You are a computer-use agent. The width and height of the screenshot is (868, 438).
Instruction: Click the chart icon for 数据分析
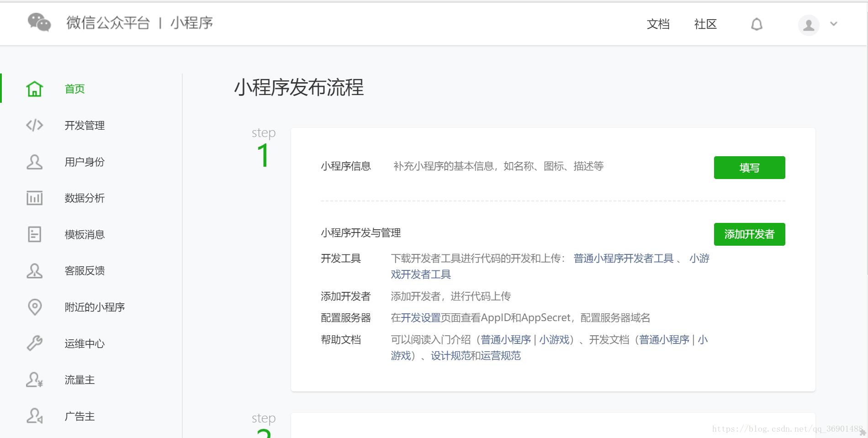35,198
